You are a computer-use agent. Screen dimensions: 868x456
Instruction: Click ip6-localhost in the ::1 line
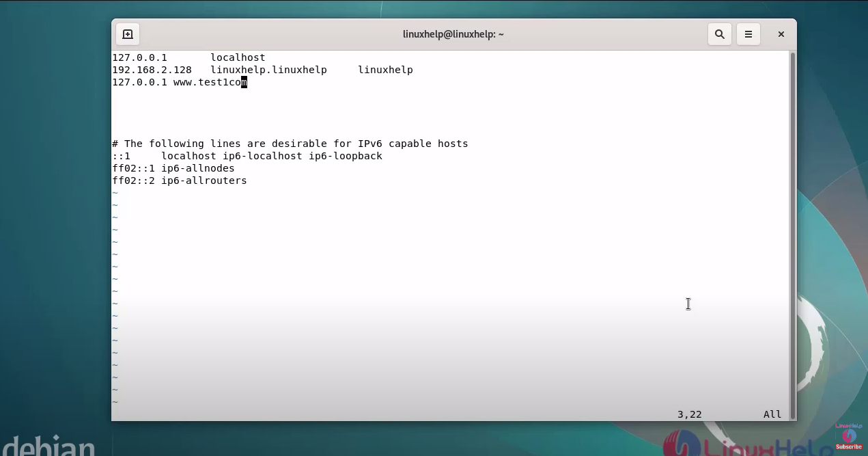click(x=262, y=156)
